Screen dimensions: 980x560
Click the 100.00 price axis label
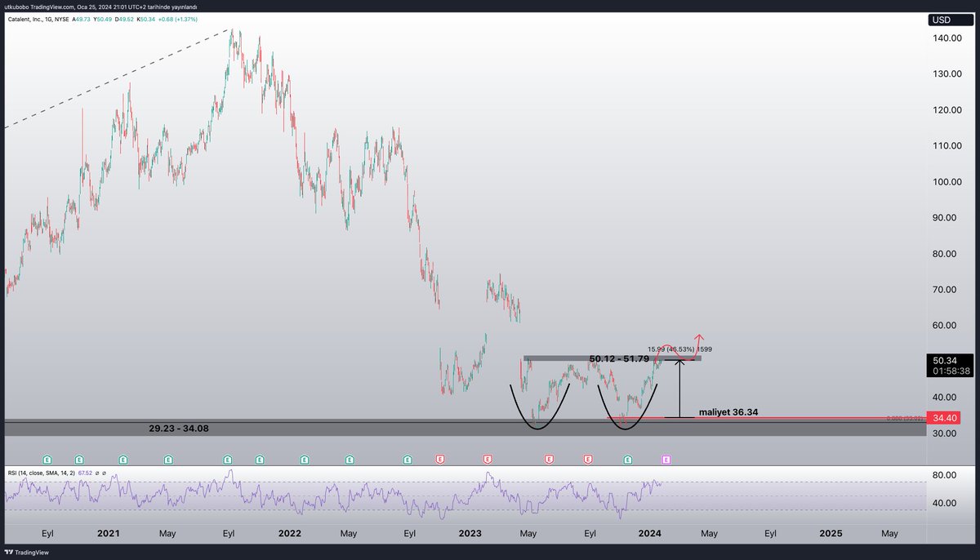click(947, 181)
